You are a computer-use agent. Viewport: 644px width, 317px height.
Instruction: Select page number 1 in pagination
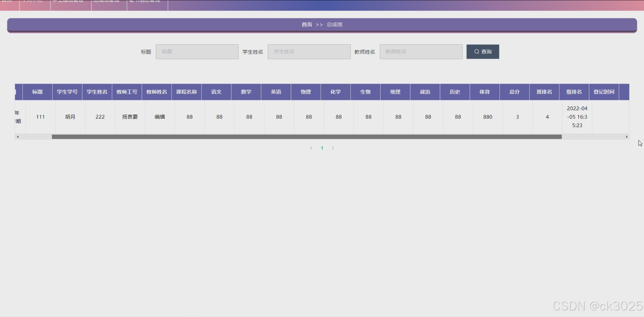(322, 148)
